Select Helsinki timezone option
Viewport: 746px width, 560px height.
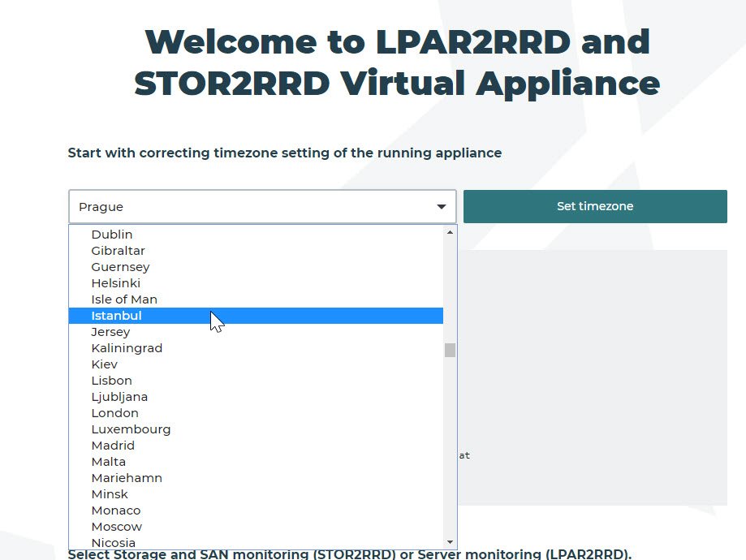[116, 283]
